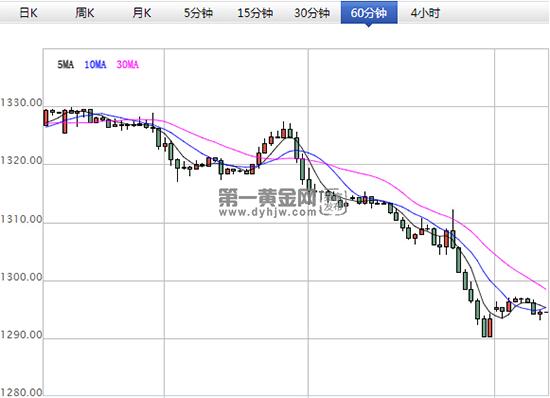
Task: Click the 1310.00 price axis label
Action: tap(21, 219)
